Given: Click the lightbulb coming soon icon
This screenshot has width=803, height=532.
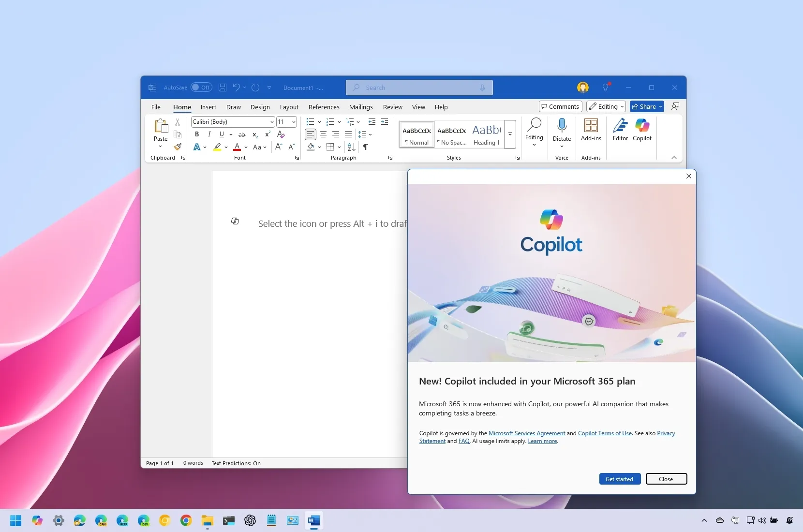Looking at the screenshot, I should (x=605, y=88).
